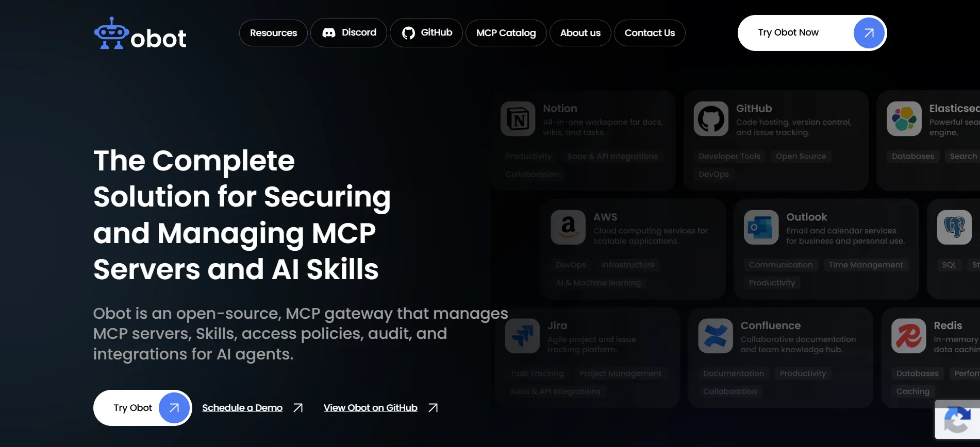Click the Confluence app icon
Screen dimensions: 980x447
pos(716,336)
